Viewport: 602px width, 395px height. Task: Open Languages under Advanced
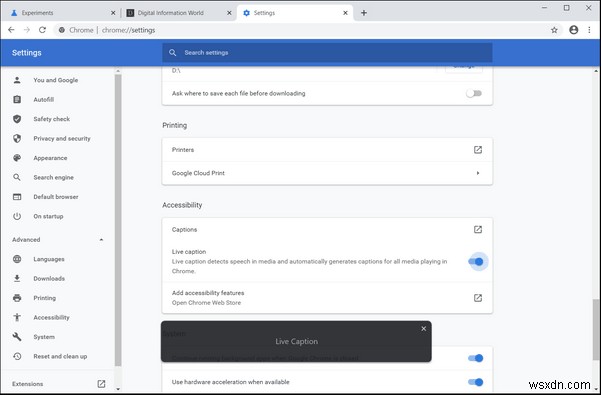49,259
